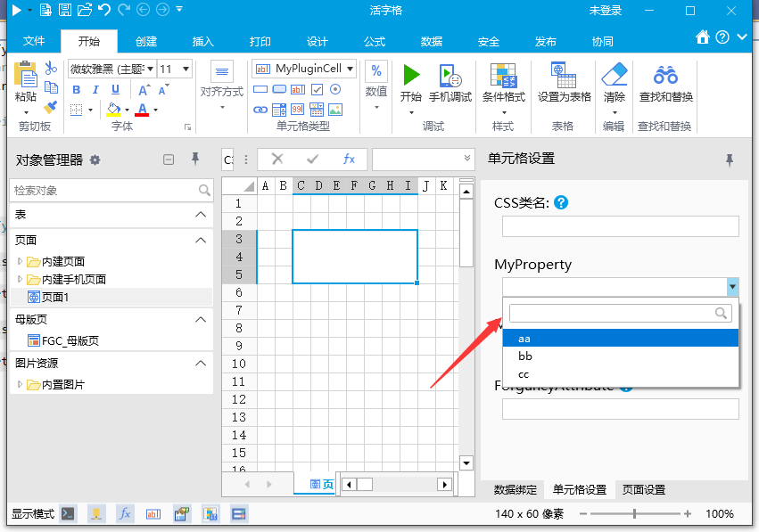Click the 检索对象 search field
759x532 pixels.
pos(111,190)
